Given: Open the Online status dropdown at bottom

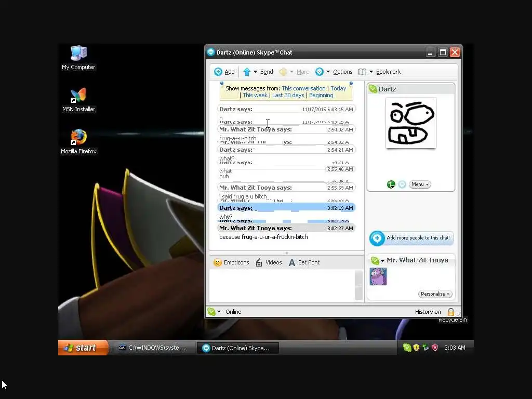Looking at the screenshot, I should [x=219, y=312].
